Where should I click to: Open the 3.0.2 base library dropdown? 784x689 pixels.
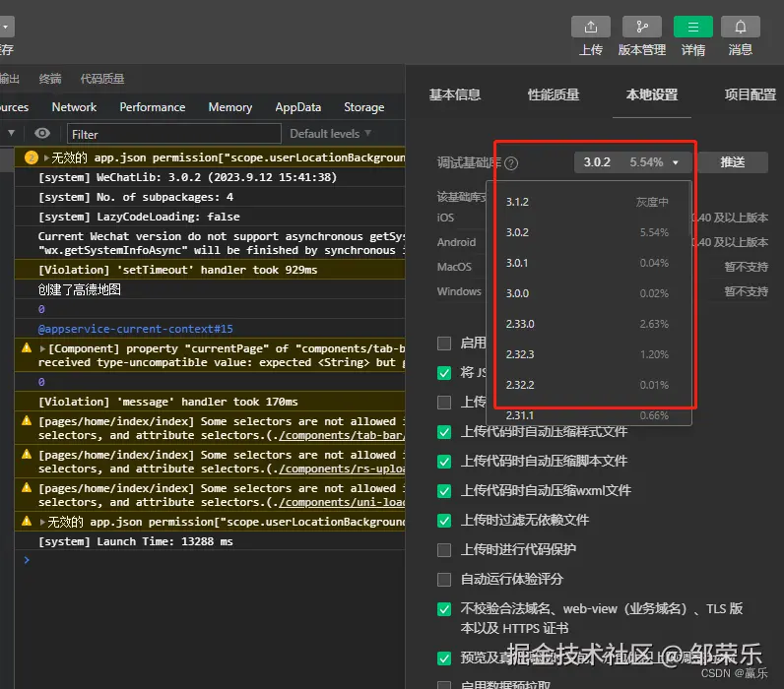click(x=632, y=162)
